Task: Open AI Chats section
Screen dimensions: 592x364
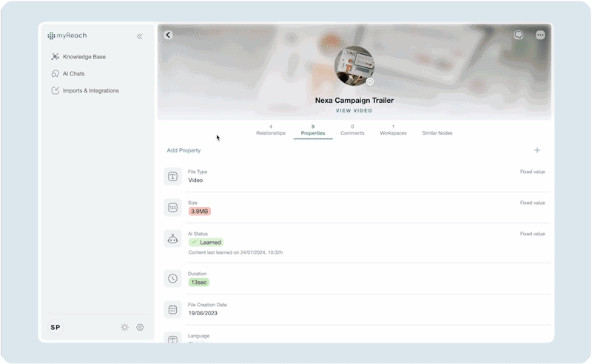Action: (x=73, y=73)
